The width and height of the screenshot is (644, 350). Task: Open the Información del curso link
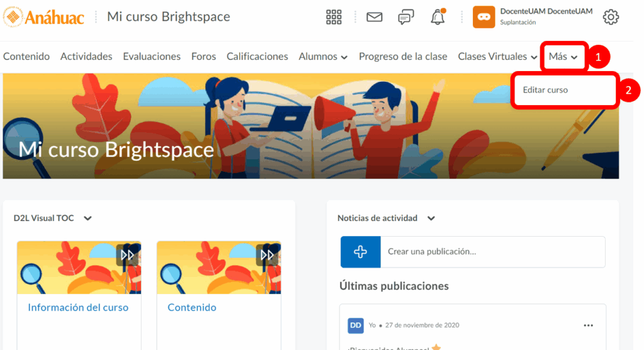78,308
